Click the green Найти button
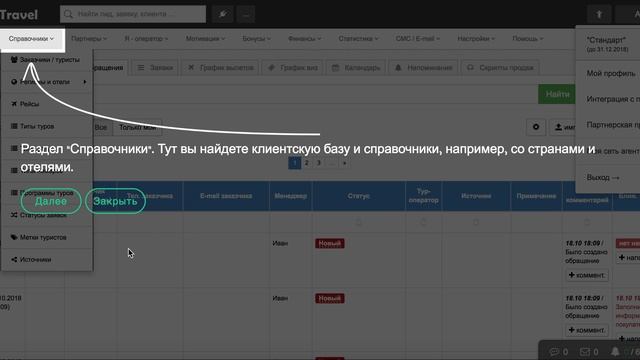This screenshot has width=640, height=360. coord(557,94)
